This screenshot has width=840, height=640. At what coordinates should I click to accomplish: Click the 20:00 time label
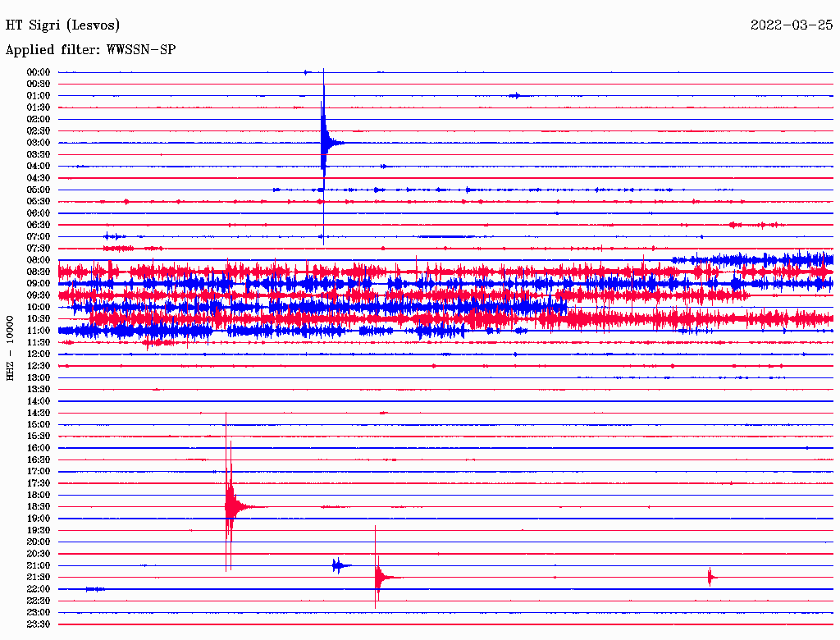39,542
